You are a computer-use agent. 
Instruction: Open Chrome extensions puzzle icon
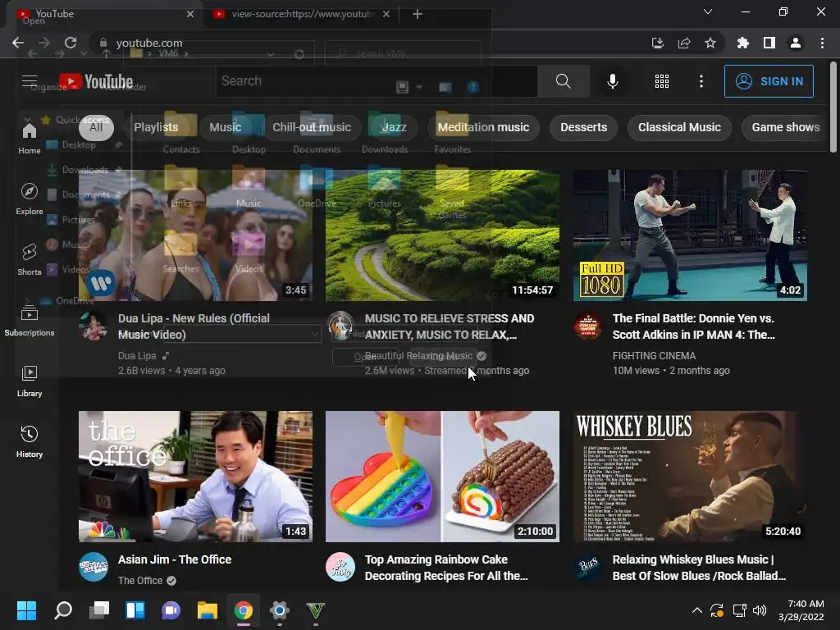(742, 43)
